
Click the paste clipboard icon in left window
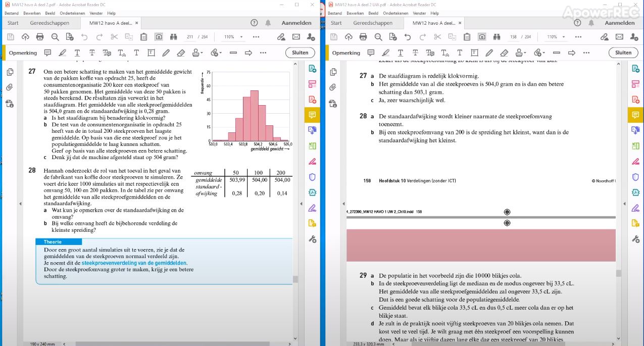[x=144, y=37]
